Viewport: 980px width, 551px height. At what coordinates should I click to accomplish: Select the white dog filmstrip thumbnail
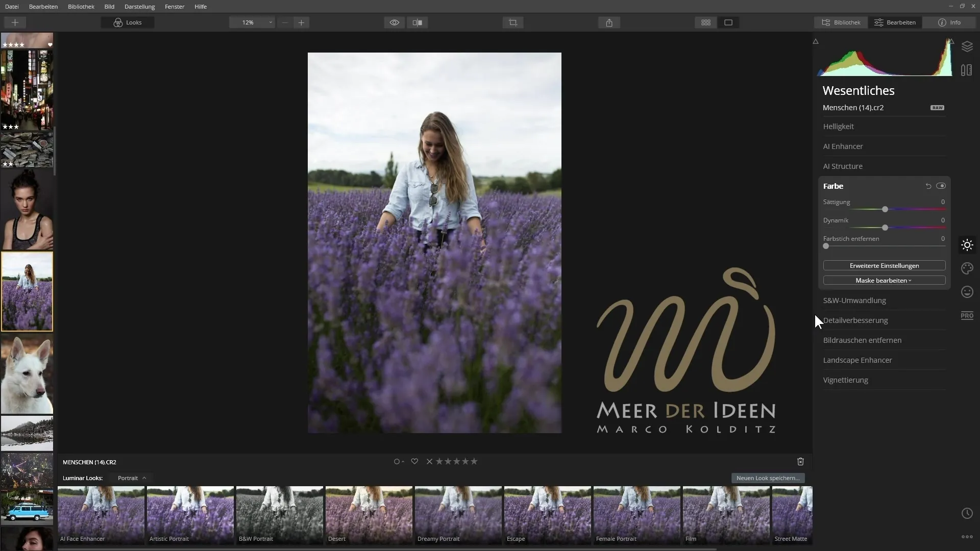pos(27,374)
